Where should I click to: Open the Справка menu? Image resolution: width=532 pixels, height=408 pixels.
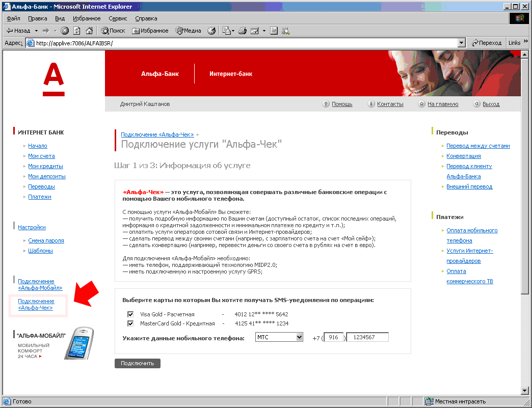[146, 19]
